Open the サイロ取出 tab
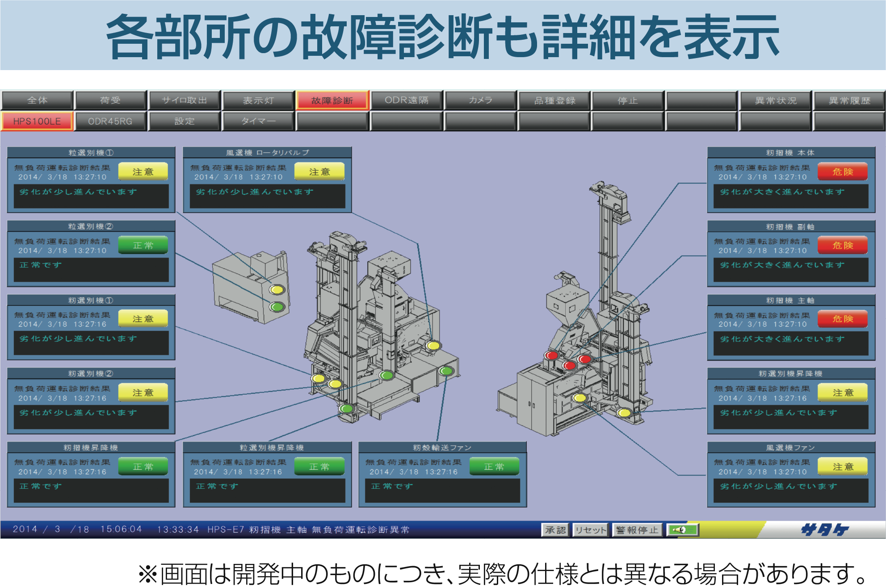This screenshot has width=886, height=588. point(185,100)
